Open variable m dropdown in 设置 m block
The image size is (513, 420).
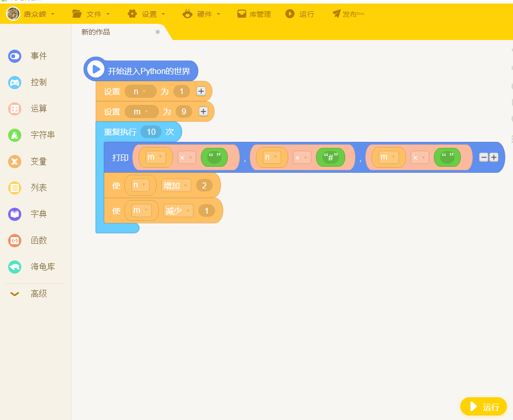click(x=141, y=112)
